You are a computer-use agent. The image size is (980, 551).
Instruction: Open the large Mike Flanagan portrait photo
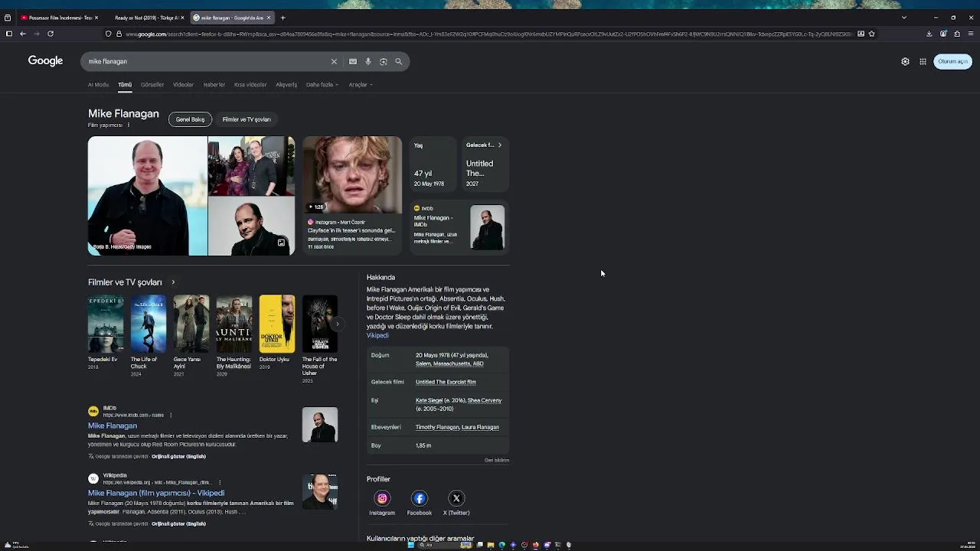(x=147, y=196)
